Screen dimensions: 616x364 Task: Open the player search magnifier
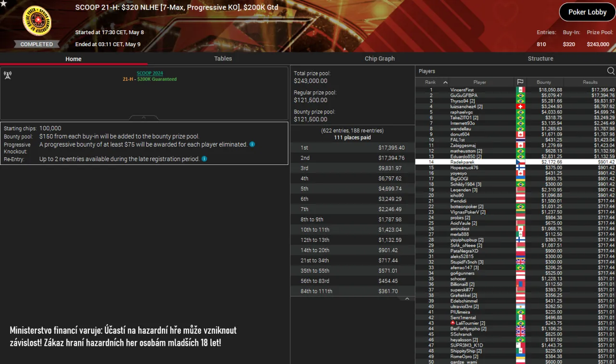point(610,71)
